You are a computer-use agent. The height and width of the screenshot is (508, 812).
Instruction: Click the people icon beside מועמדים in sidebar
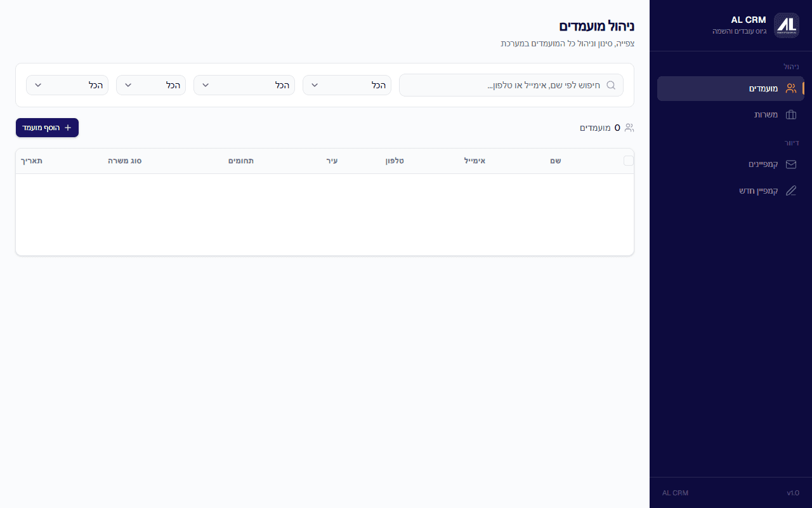pos(790,88)
